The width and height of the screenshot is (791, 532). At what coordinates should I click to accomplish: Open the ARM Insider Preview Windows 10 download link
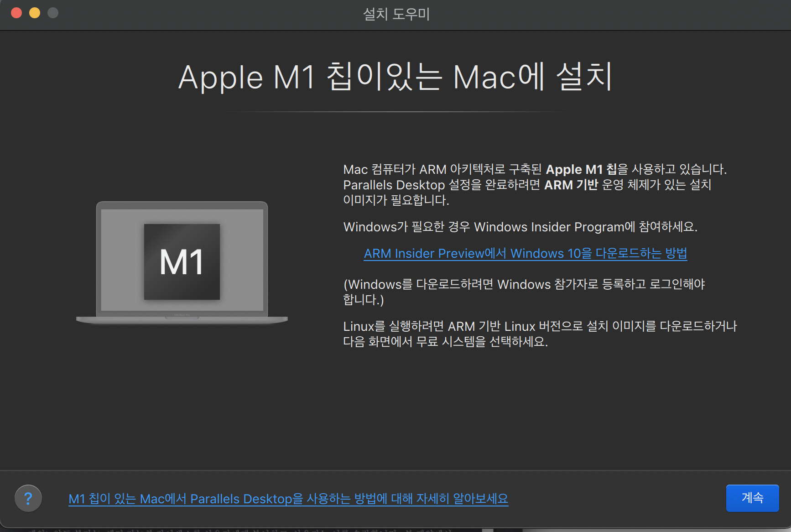point(525,253)
